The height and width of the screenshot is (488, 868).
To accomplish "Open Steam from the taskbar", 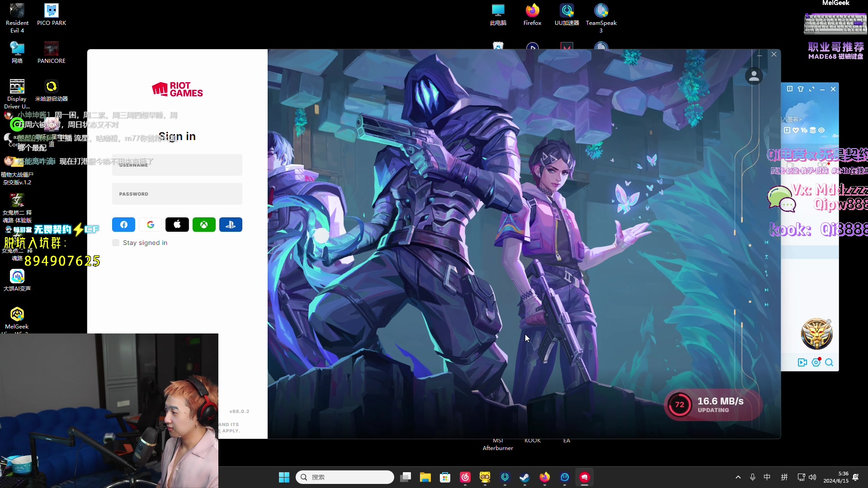I will (x=524, y=477).
